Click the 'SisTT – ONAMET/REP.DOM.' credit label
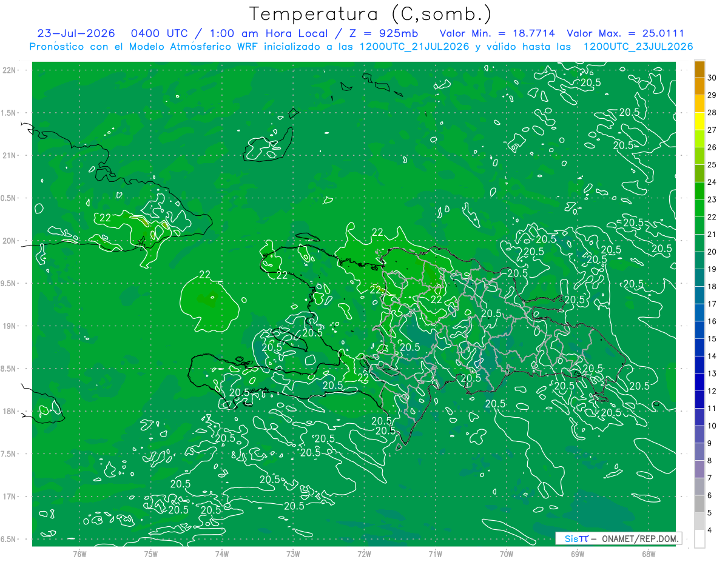Viewport: 728px width, 562px height. coord(618,538)
